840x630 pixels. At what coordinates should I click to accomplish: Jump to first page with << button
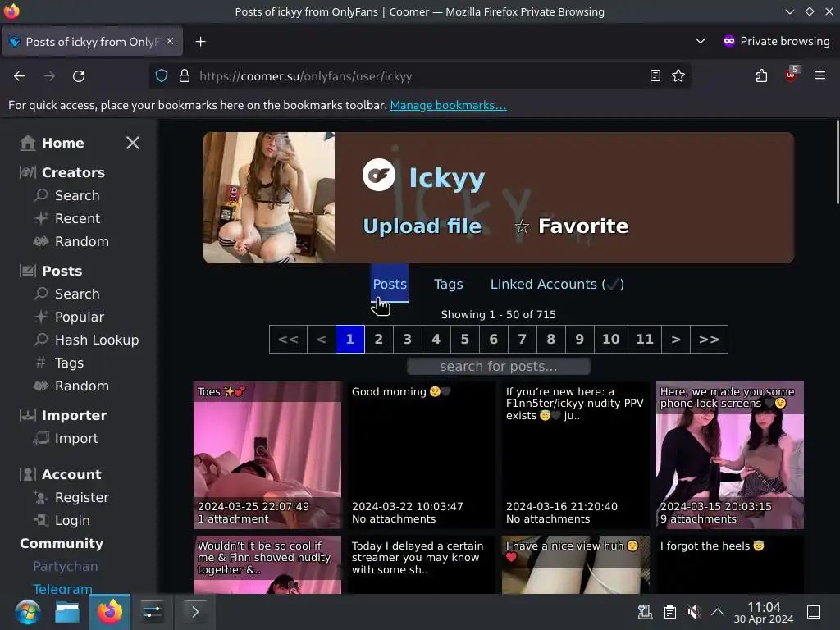click(288, 339)
